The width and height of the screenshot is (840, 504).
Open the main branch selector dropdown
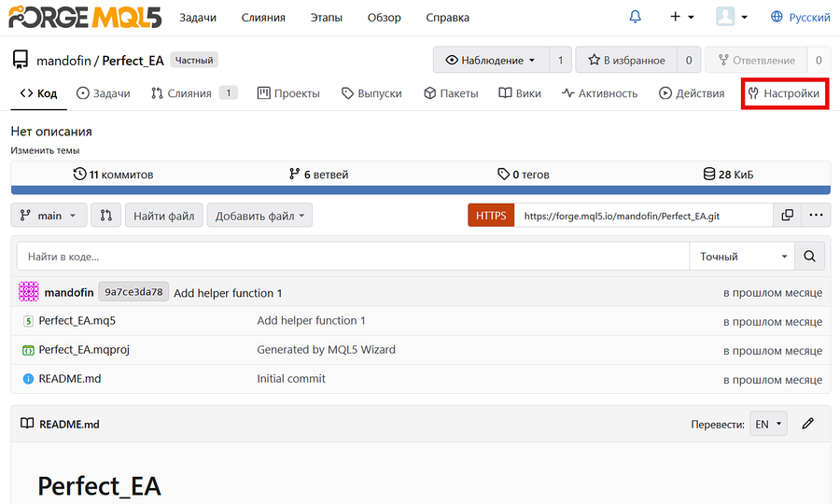49,216
